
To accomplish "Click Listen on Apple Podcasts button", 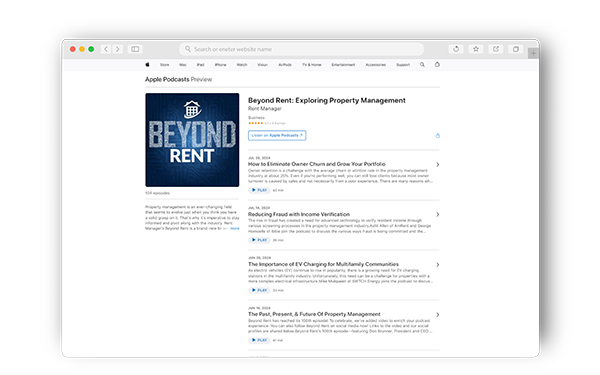I will pyautogui.click(x=277, y=135).
